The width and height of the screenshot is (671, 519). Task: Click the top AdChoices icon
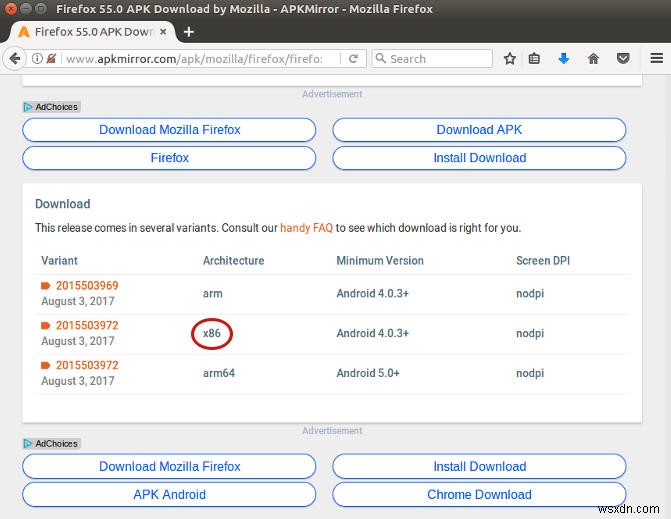click(x=28, y=107)
